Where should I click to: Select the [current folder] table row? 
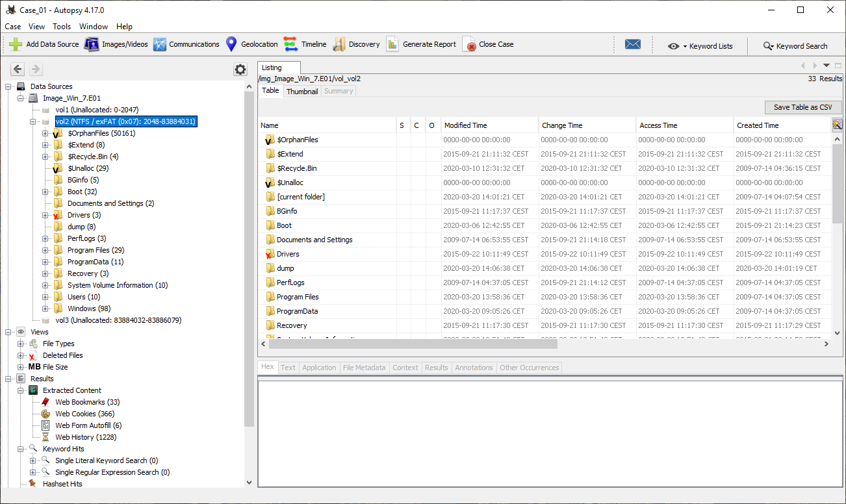click(x=545, y=197)
